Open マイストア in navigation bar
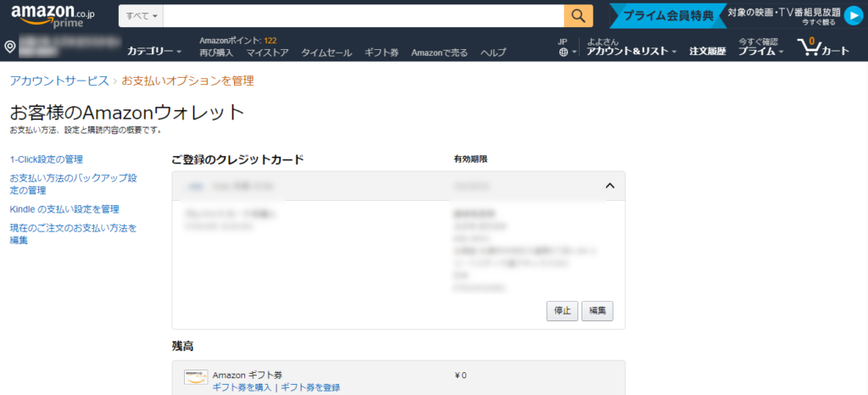The height and width of the screenshot is (395, 868). tap(267, 53)
